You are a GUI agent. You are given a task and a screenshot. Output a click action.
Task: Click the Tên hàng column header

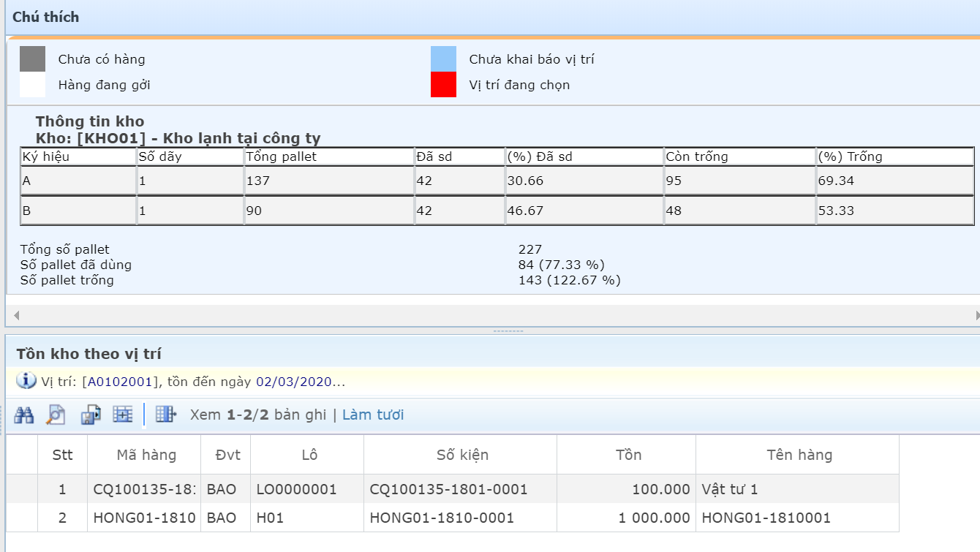tap(799, 455)
